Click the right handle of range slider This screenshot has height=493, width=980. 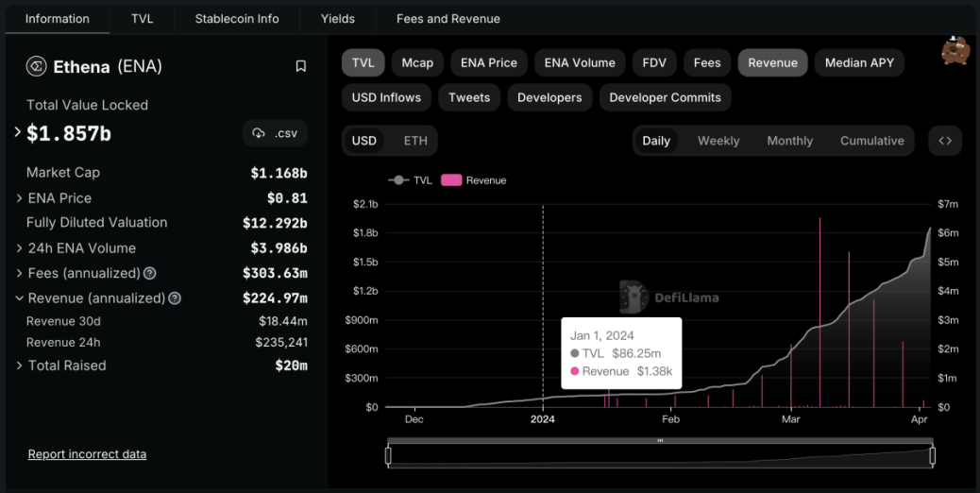click(x=933, y=455)
